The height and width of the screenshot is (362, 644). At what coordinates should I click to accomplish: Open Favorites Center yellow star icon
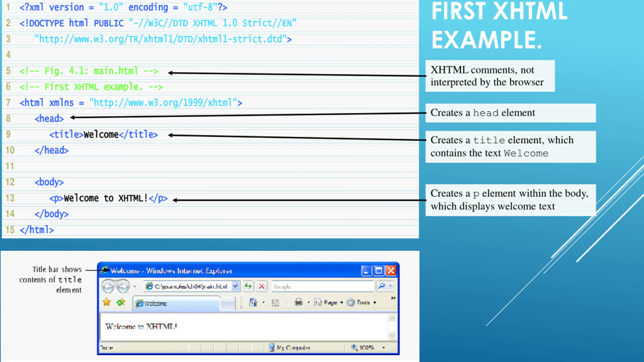point(107,302)
